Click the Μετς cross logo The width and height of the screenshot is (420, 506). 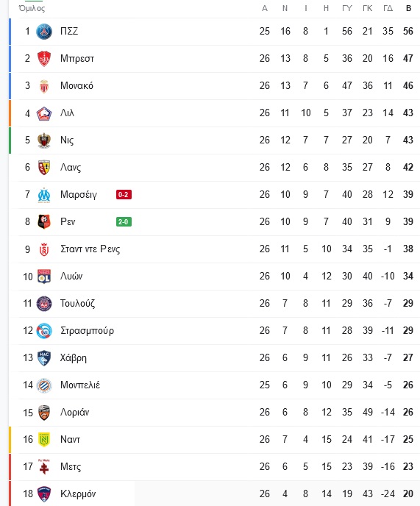[x=44, y=466]
